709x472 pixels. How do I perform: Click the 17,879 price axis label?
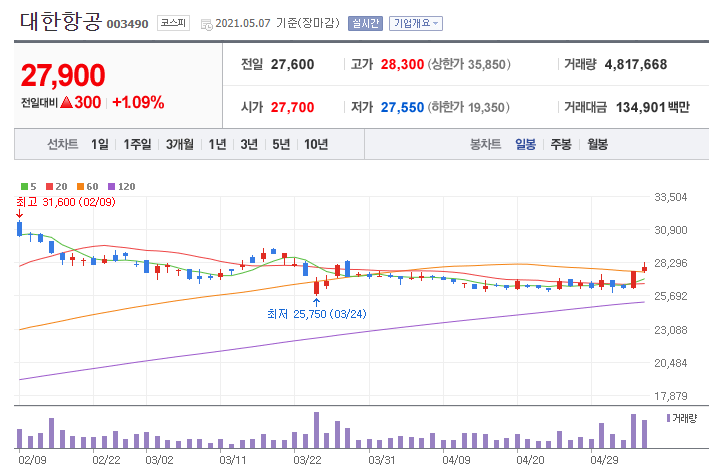[x=671, y=396]
